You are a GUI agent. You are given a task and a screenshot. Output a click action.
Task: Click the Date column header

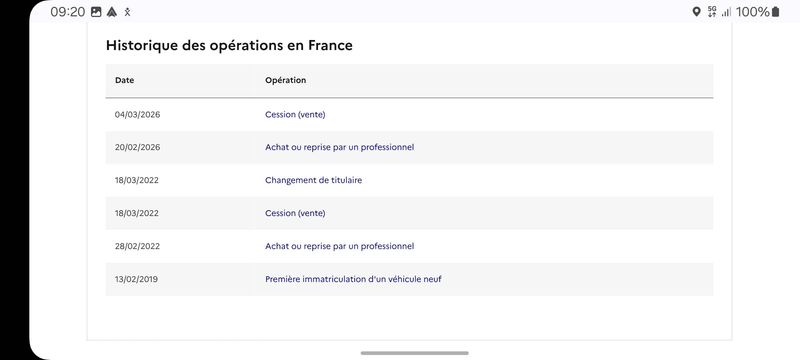(x=124, y=80)
